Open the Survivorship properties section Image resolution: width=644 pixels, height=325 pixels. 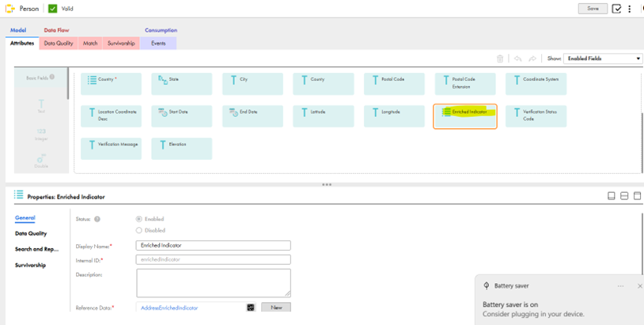tap(30, 265)
